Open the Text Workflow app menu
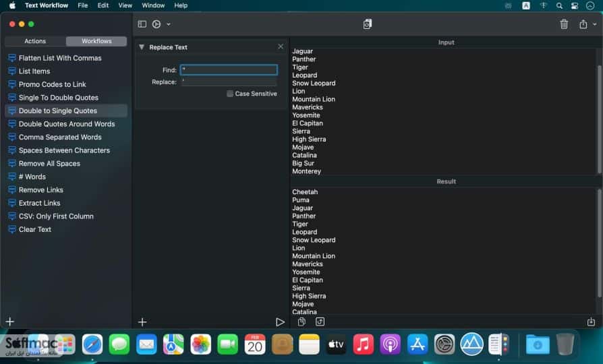 47,5
